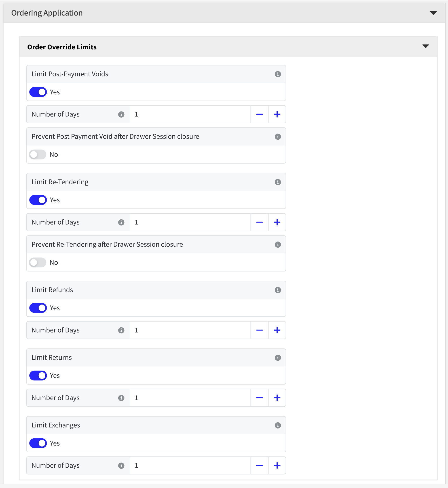Disable the Limit Post-Payment Voids toggle

(38, 92)
